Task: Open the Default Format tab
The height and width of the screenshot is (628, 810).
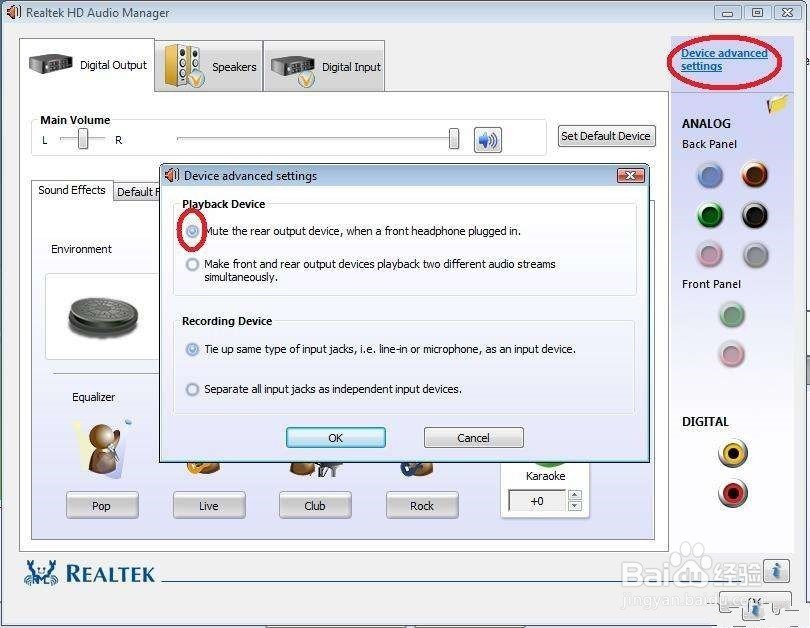Action: point(137,192)
